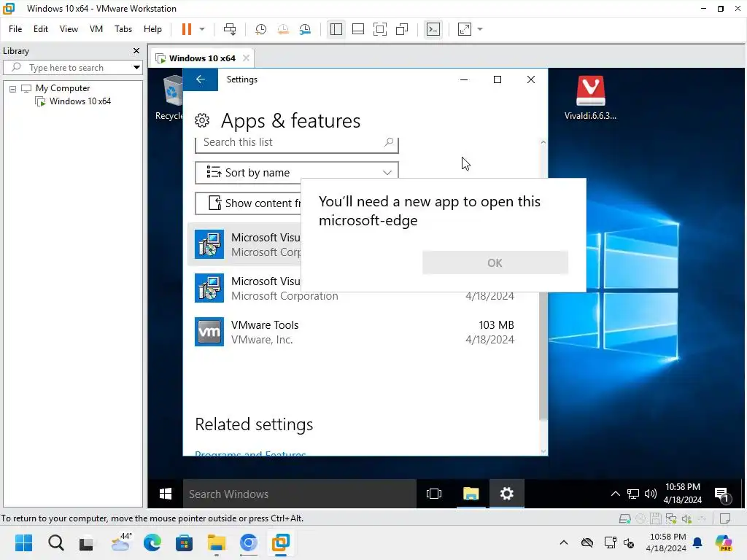The height and width of the screenshot is (560, 747).
Task: Open the guest Action Center notifications
Action: click(x=722, y=495)
